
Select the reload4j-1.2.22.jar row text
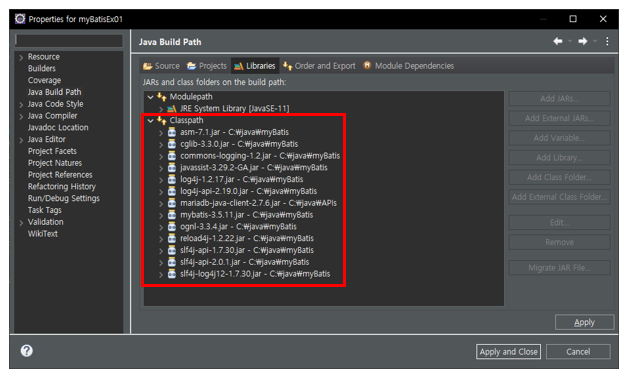click(247, 238)
